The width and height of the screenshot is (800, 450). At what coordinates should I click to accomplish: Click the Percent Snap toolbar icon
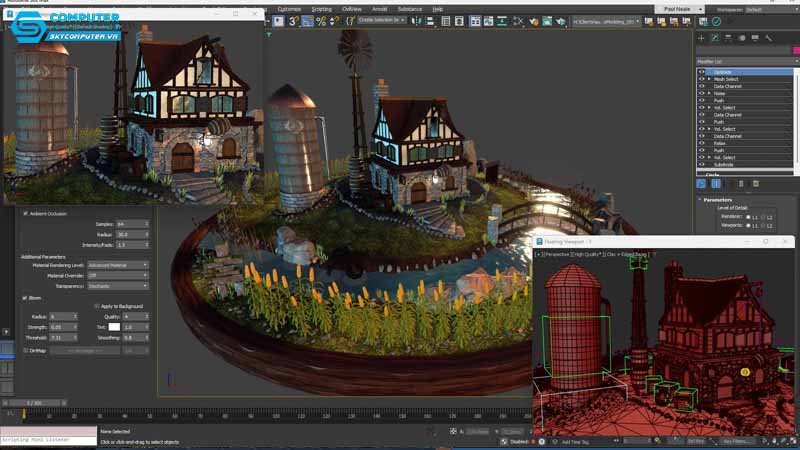pyautogui.click(x=321, y=21)
